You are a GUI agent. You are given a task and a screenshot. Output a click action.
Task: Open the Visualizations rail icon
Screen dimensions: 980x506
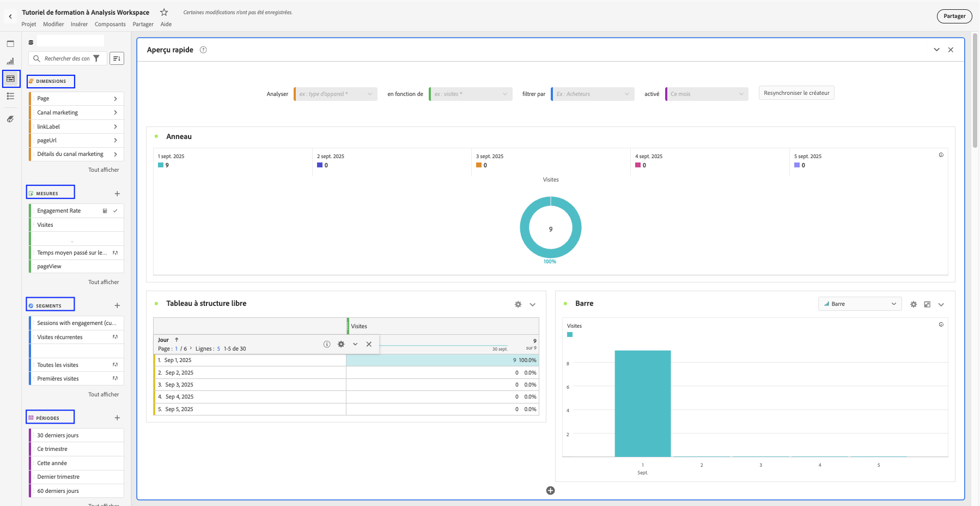pyautogui.click(x=10, y=61)
